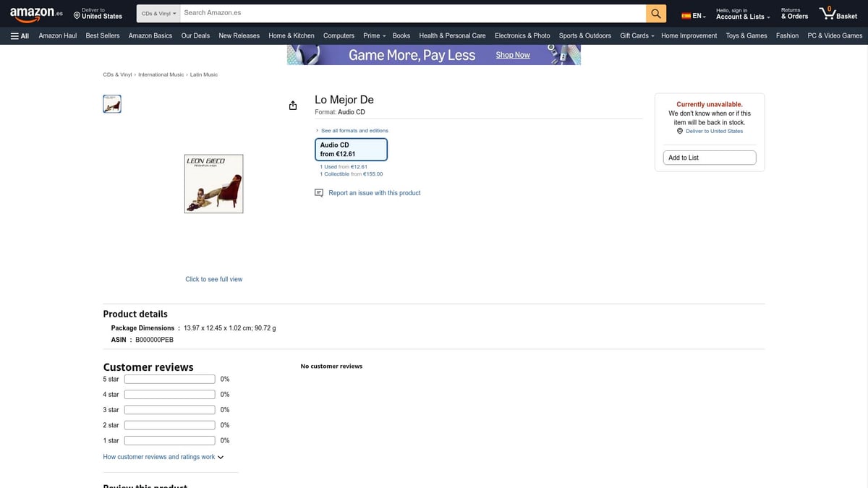The width and height of the screenshot is (868, 488).
Task: Select the small album cover thumbnail
Action: coord(112,104)
